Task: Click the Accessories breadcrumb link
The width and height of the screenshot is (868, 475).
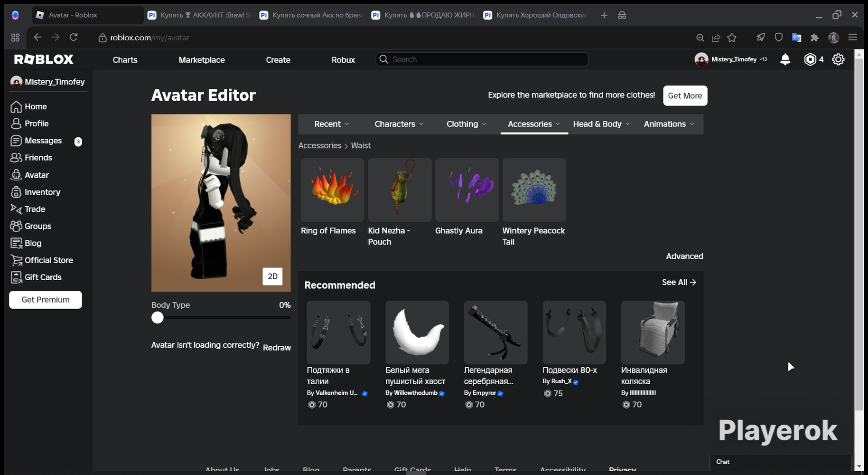Action: point(320,145)
